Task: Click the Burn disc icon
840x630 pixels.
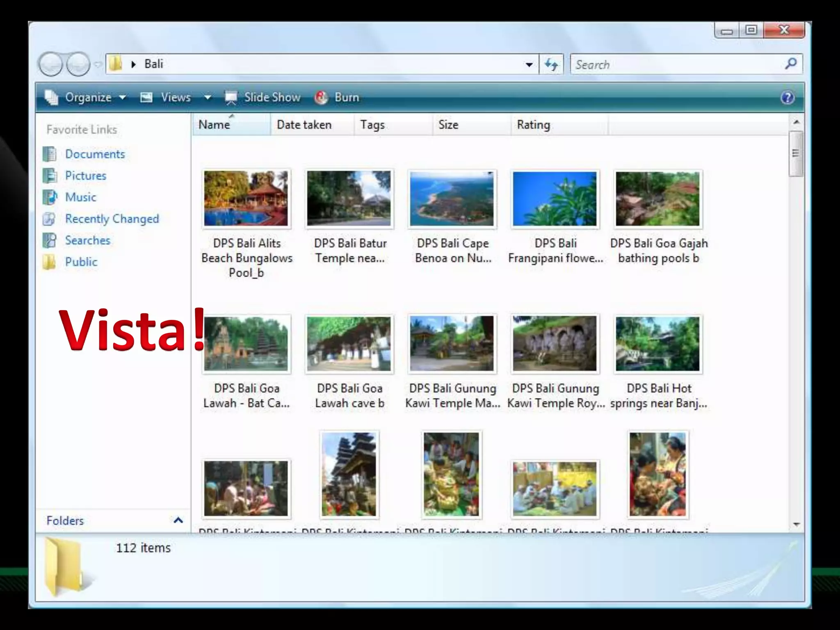Action: (321, 98)
